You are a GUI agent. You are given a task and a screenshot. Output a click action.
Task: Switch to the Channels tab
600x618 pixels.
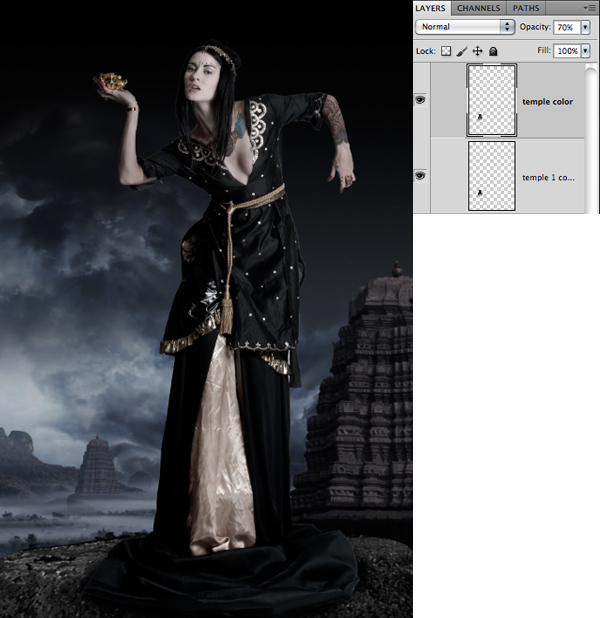(x=478, y=8)
